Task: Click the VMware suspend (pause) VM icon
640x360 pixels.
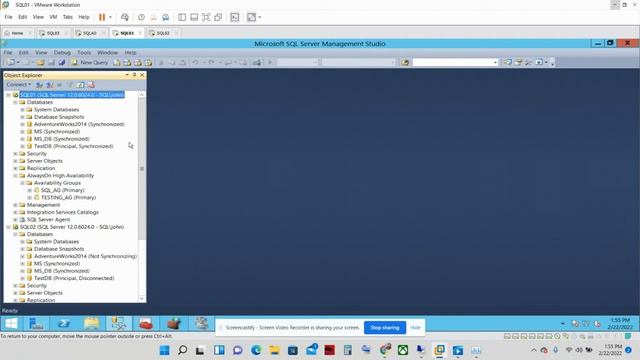Action: (102, 17)
